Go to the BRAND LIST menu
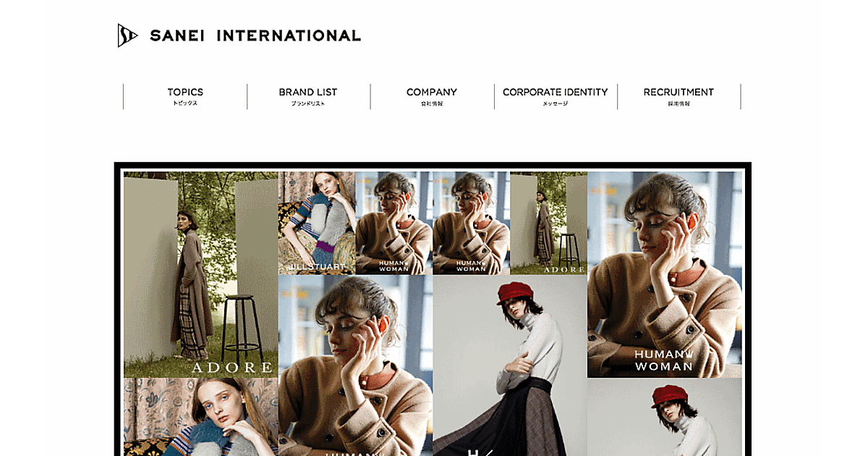868x456 pixels. pyautogui.click(x=308, y=96)
